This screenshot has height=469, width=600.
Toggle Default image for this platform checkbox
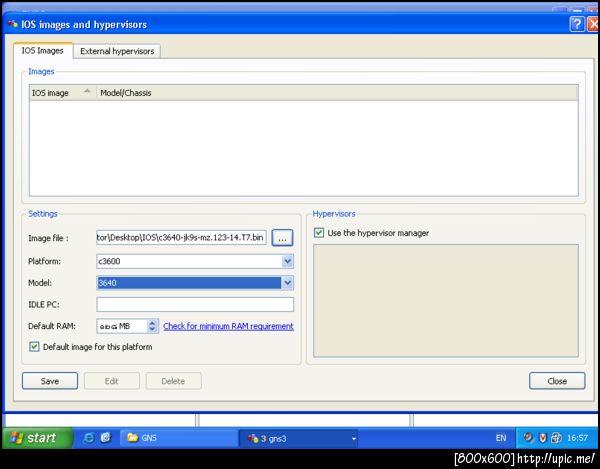[x=34, y=347]
